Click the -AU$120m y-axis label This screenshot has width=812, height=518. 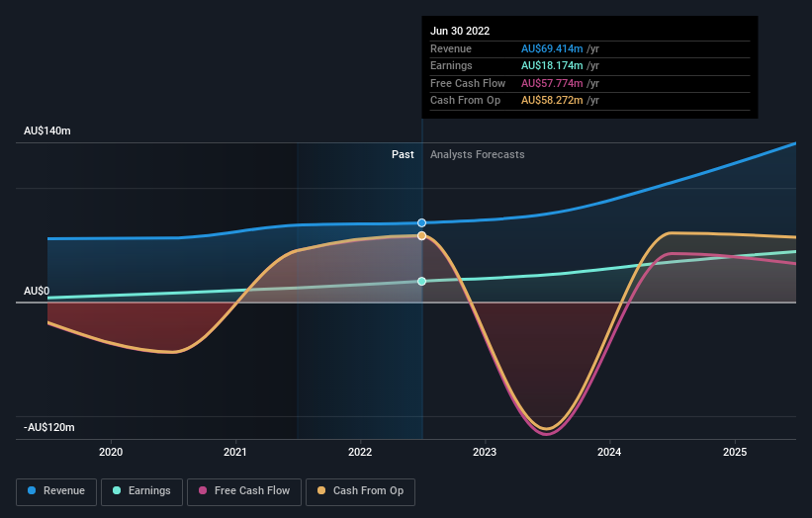click(x=49, y=427)
